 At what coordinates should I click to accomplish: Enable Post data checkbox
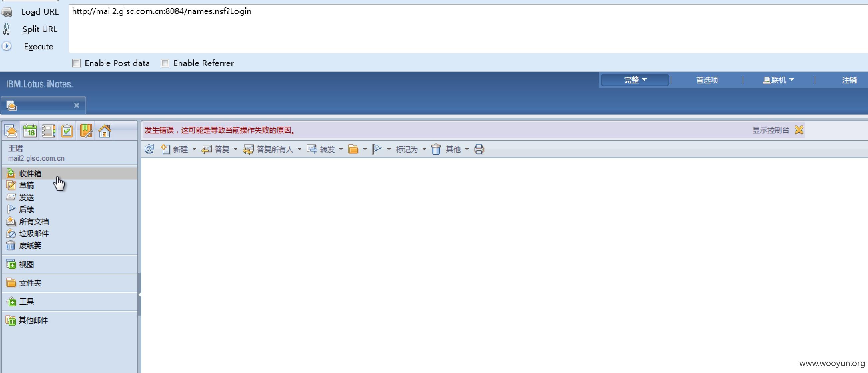(x=76, y=63)
